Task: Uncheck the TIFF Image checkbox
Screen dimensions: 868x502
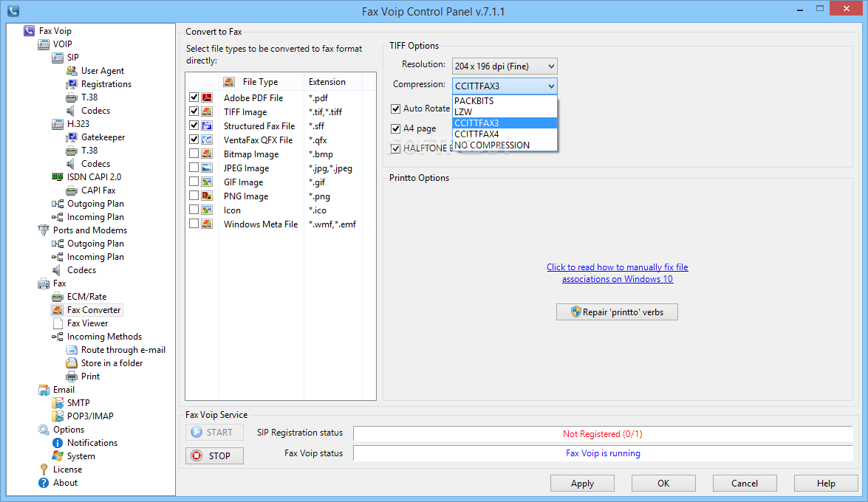Action: (x=194, y=111)
